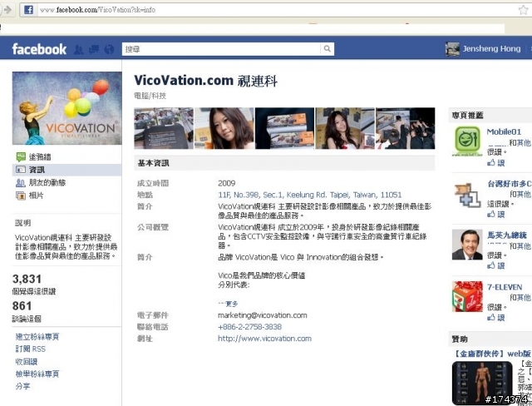Click the 7-ELEVEN page icon
The width and height of the screenshot is (532, 406).
tap(467, 296)
